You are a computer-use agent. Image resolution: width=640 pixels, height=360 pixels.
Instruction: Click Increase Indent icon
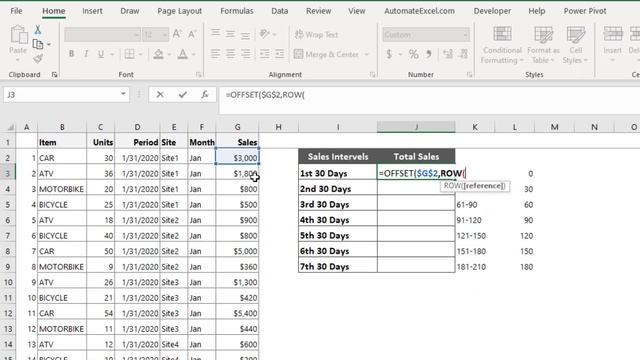(x=280, y=53)
